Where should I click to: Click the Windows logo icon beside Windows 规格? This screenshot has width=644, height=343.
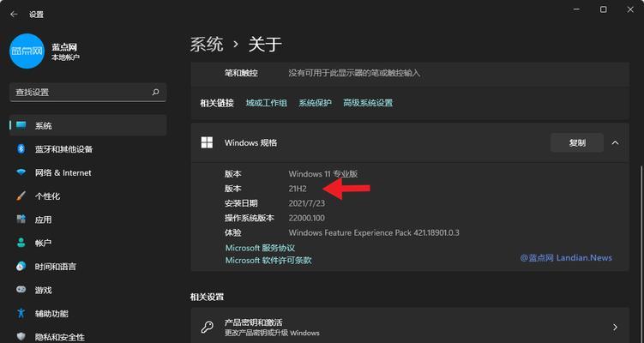[207, 142]
